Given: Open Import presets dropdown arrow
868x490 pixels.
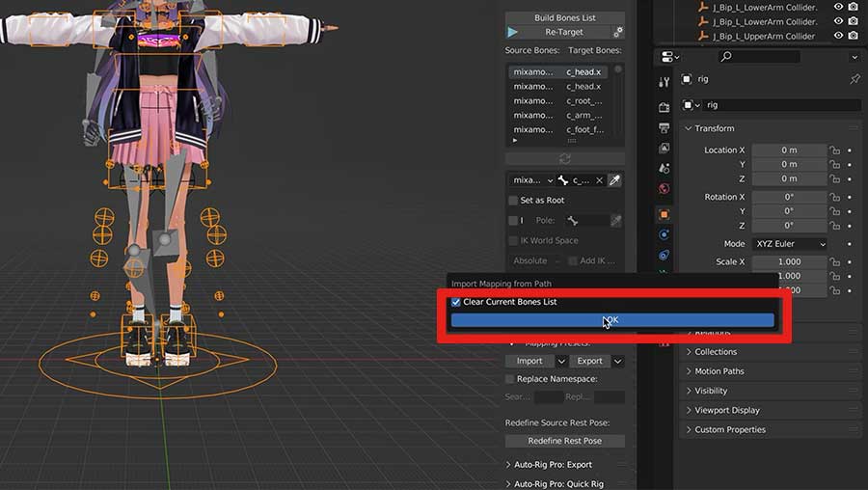Looking at the screenshot, I should point(561,362).
